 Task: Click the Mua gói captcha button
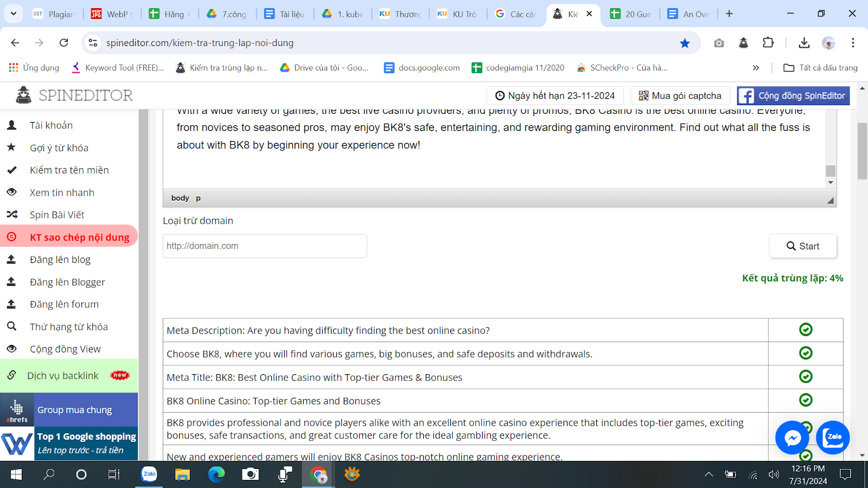click(x=680, y=95)
